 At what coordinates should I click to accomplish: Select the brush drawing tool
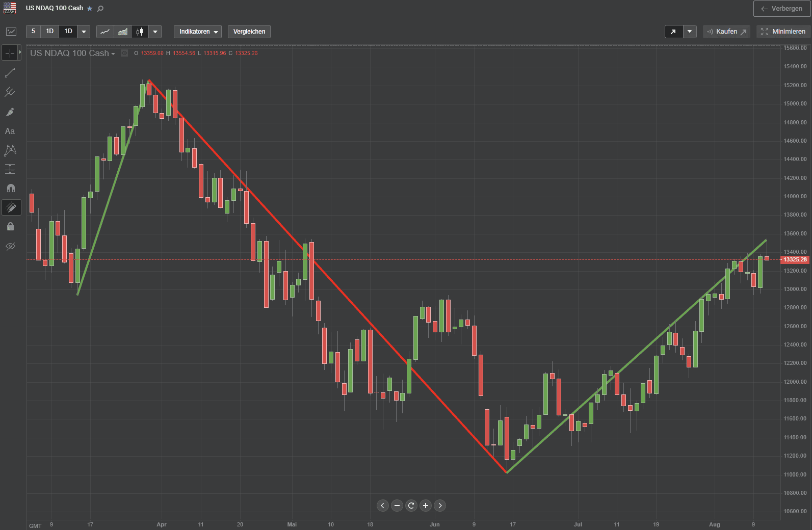pos(10,112)
